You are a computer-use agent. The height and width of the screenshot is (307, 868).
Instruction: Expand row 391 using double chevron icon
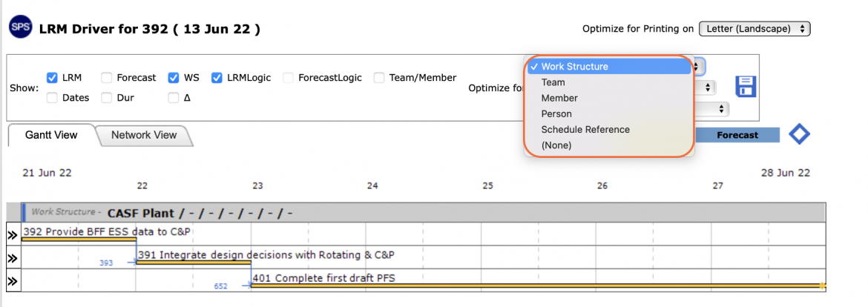[x=13, y=258]
